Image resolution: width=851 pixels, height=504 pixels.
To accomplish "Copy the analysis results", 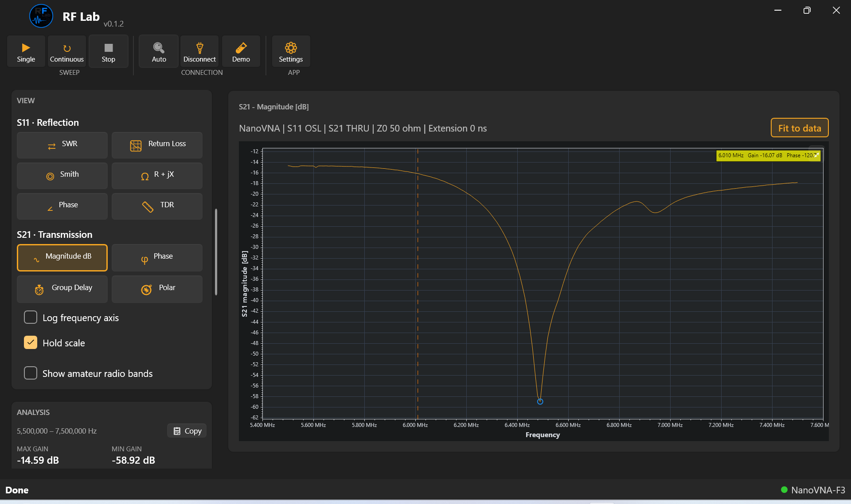I will coord(187,430).
